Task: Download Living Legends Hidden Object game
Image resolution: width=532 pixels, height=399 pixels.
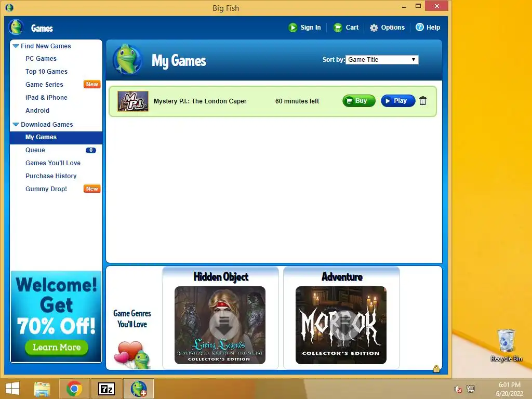Action: (220, 325)
